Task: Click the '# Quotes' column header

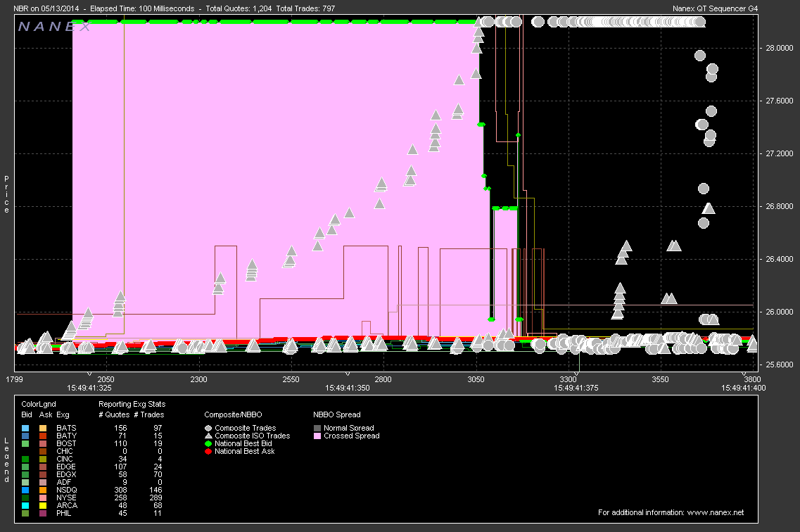Action: coord(113,414)
